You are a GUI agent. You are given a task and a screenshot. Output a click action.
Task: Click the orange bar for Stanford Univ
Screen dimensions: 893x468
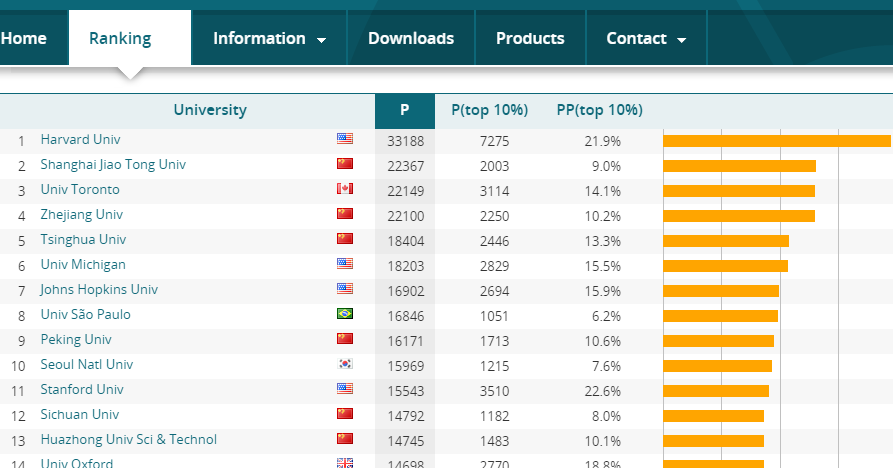point(716,391)
